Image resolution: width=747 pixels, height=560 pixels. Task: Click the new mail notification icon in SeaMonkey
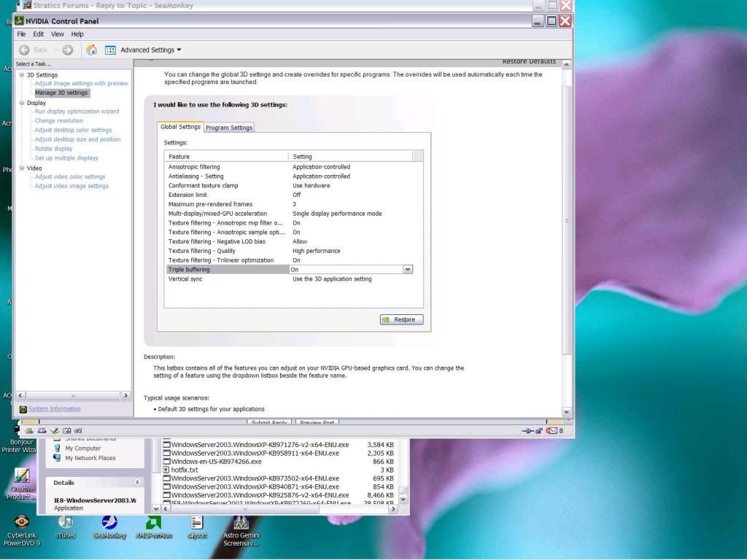(x=551, y=431)
